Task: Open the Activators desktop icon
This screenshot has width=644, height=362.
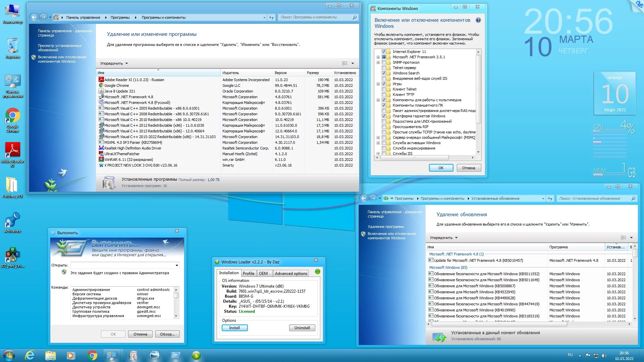Action: [12, 221]
